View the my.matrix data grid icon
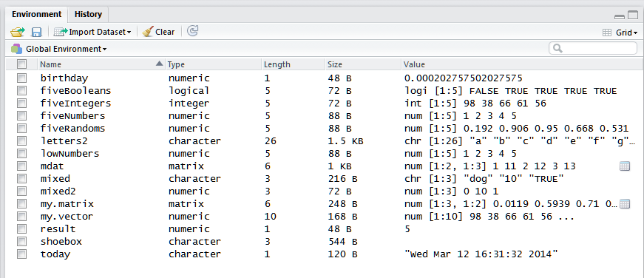Image resolution: width=644 pixels, height=278 pixels. [x=625, y=203]
